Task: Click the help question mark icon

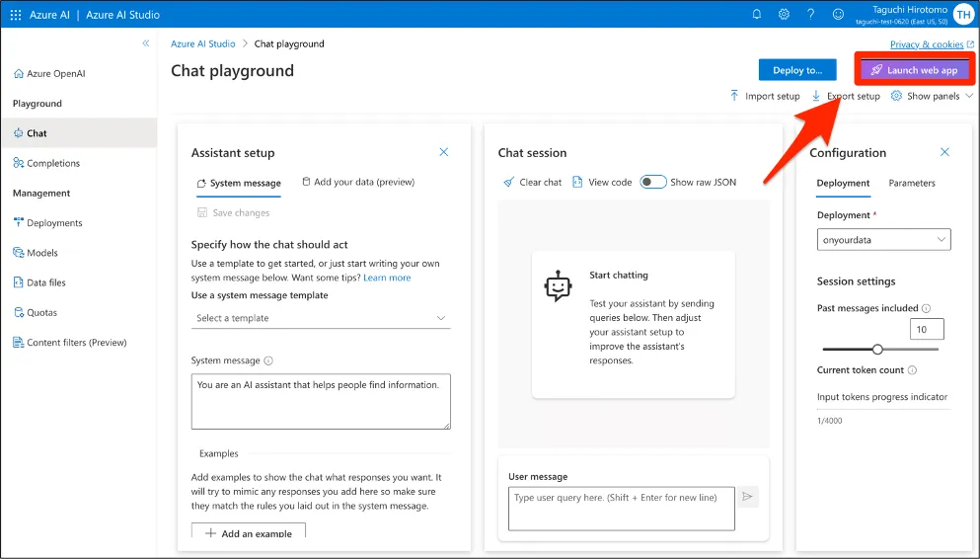Action: coord(810,15)
